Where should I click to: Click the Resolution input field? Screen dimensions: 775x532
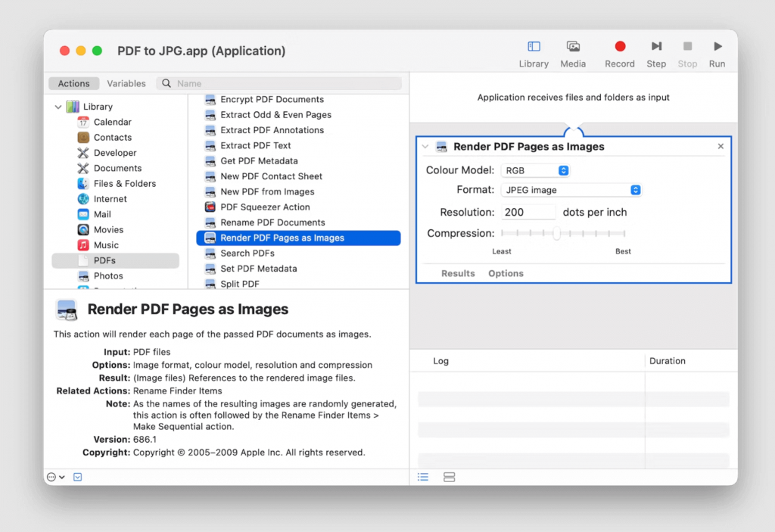(x=528, y=212)
